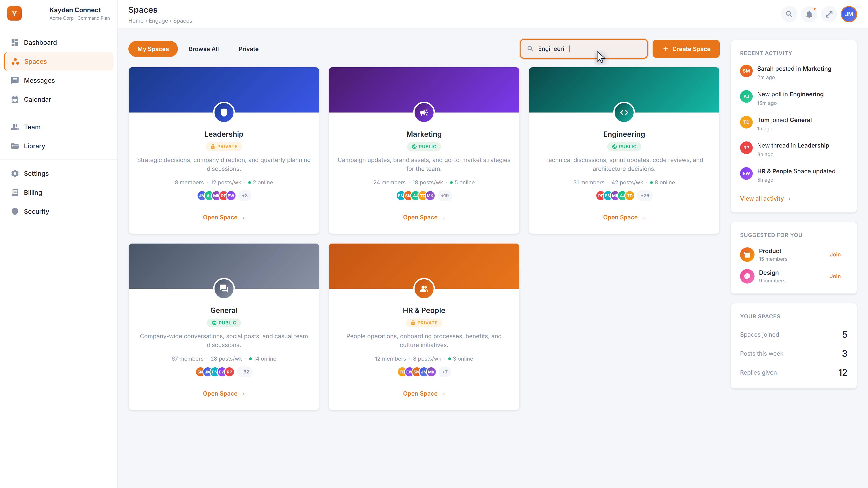Viewport: 868px width, 488px height.
Task: Open Billing from sidebar
Action: click(59, 192)
